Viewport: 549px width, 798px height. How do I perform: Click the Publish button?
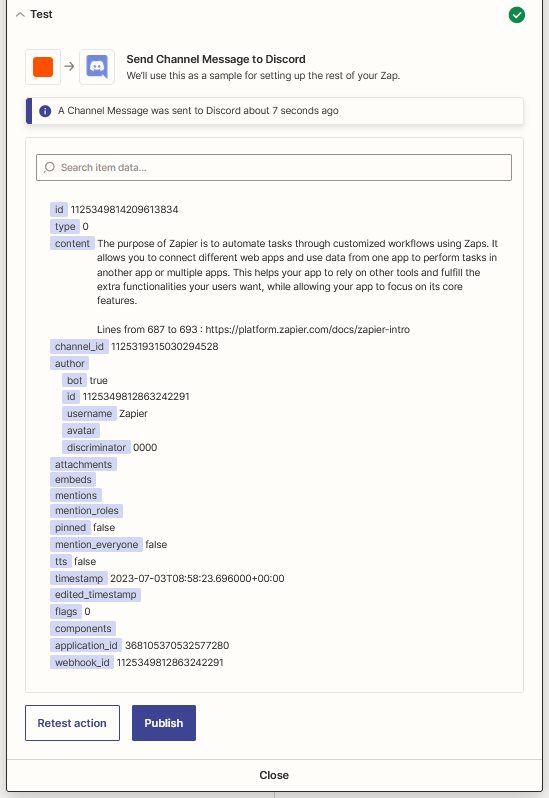pyautogui.click(x=164, y=723)
